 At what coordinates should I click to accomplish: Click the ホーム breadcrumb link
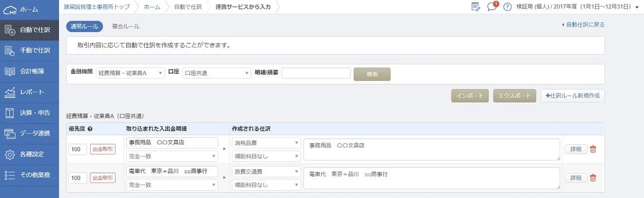click(152, 6)
